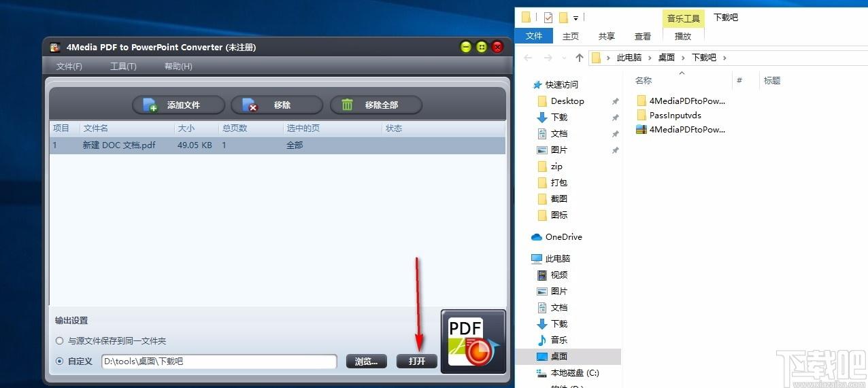Open 视频 under 此电脑
The width and height of the screenshot is (868, 388).
[559, 275]
